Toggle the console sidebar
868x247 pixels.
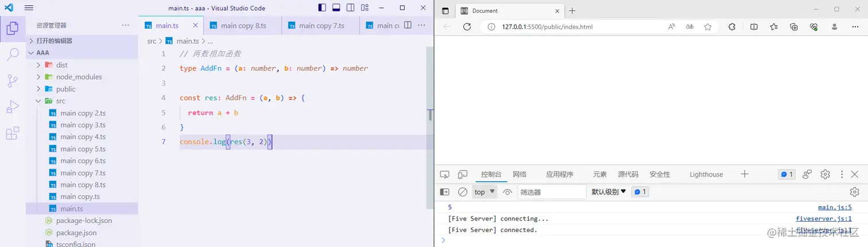pos(444,192)
